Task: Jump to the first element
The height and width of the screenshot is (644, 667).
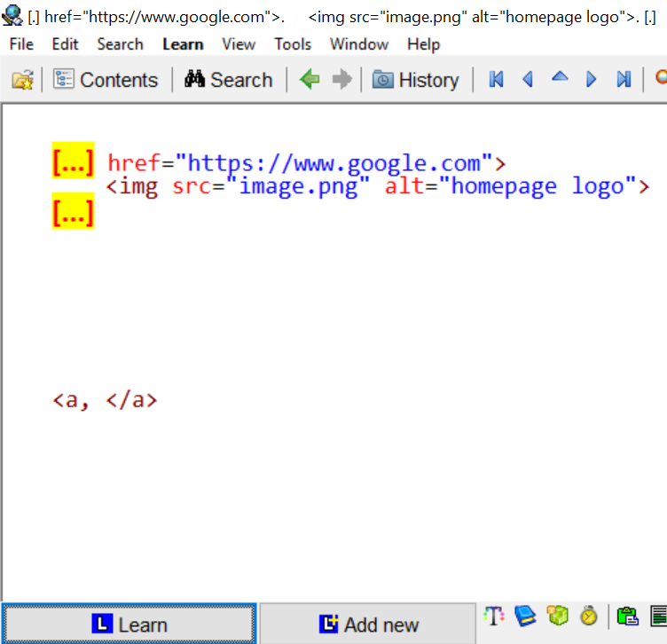Action: [497, 79]
